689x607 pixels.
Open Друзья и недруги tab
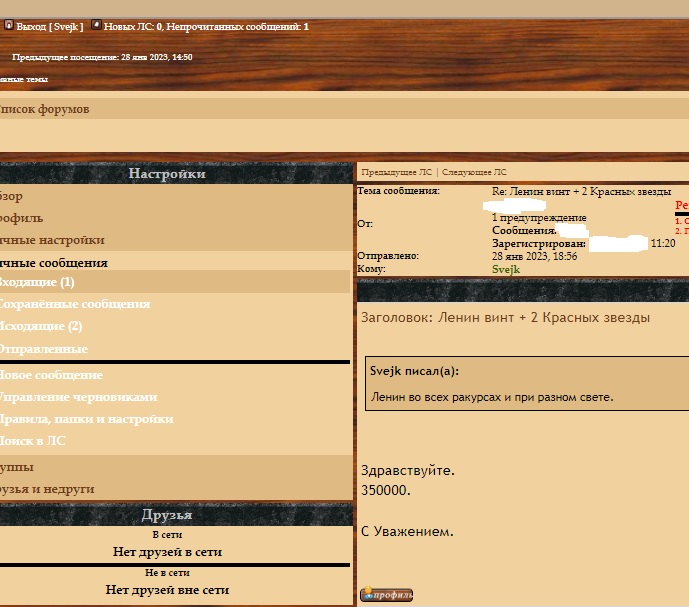click(x=47, y=489)
